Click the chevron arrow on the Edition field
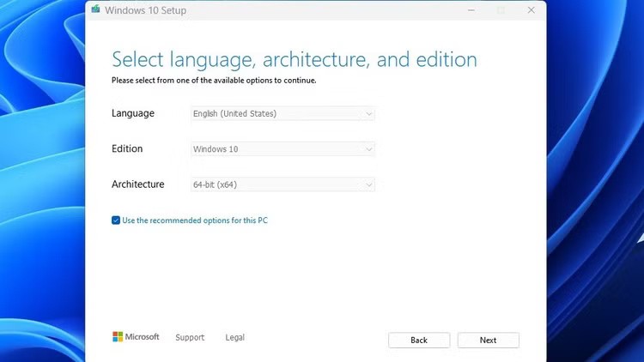 point(369,149)
